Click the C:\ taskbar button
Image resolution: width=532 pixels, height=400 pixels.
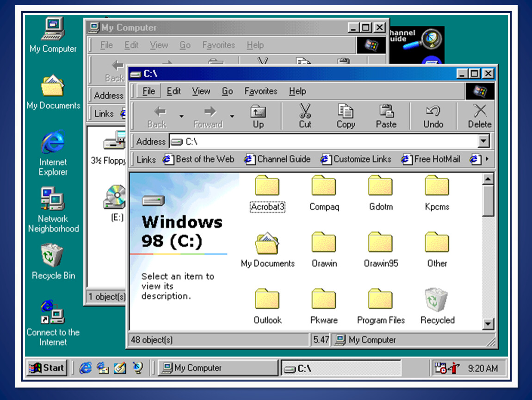coord(341,369)
